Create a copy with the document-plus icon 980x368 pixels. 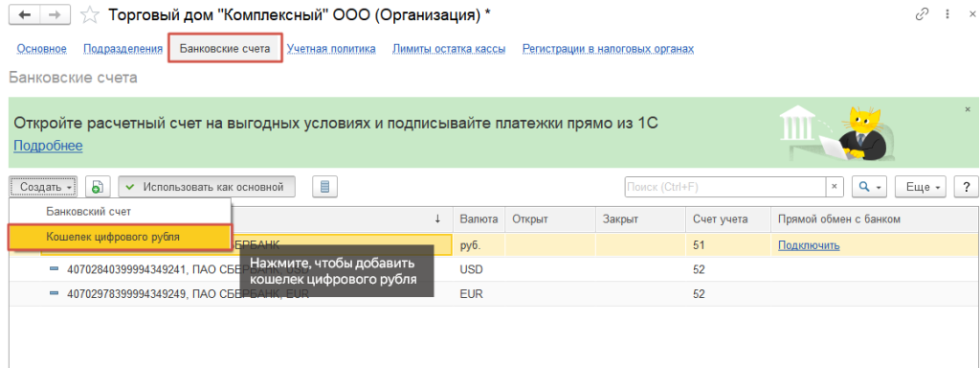98,187
